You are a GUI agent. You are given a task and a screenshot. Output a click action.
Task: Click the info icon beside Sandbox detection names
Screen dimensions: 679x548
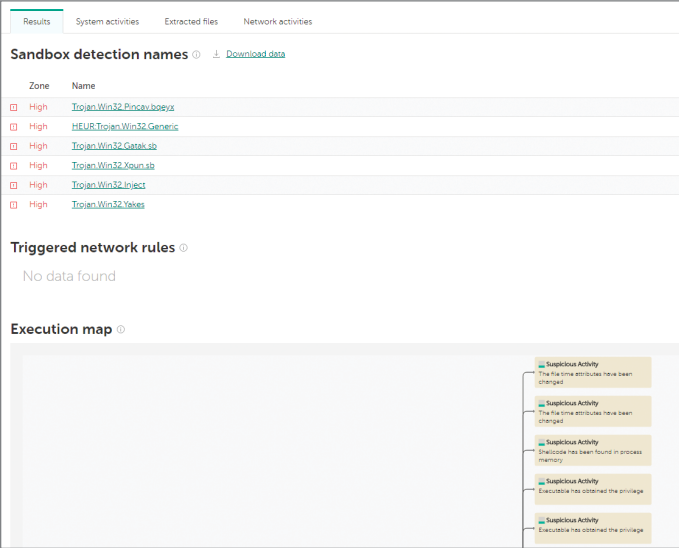[x=196, y=55]
